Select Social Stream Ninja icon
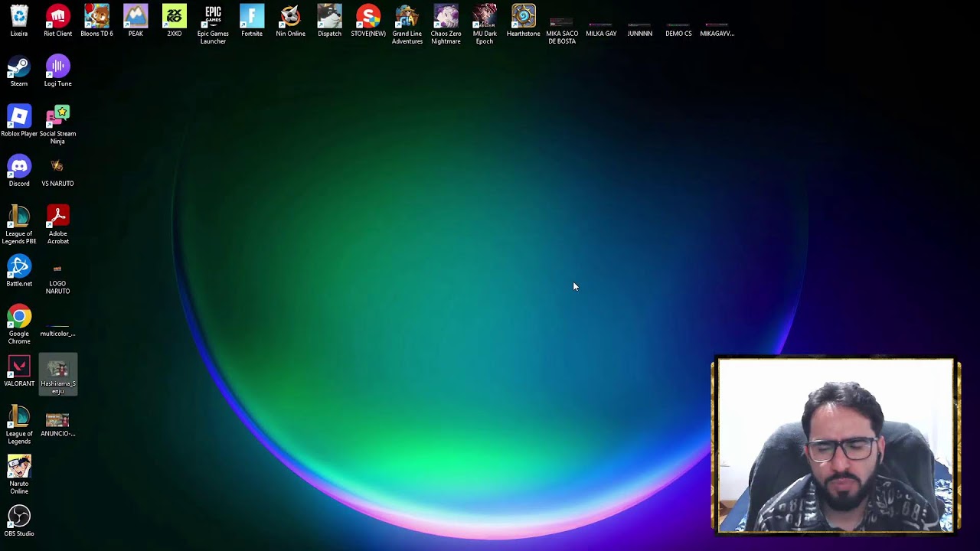 (x=58, y=124)
